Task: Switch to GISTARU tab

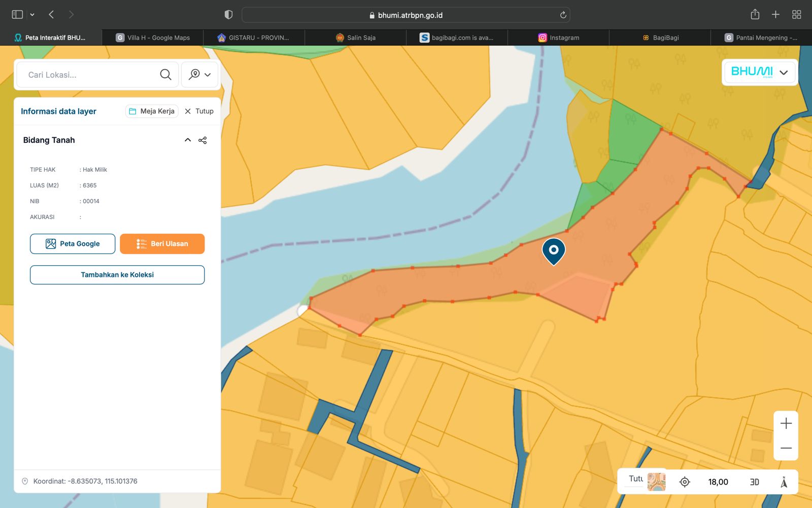Action: pyautogui.click(x=254, y=38)
